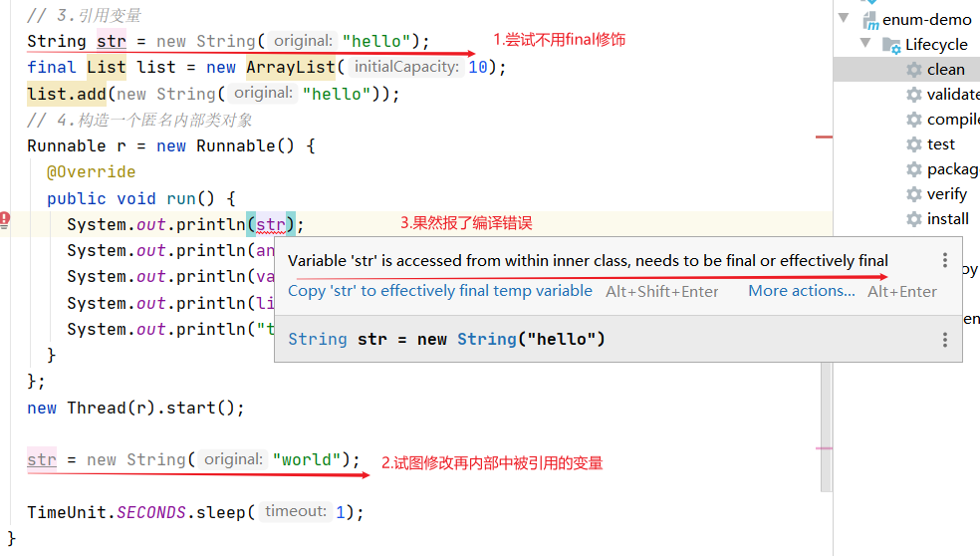Click the gear icon next to compile
Screen dimensions: 980x556
click(x=913, y=120)
